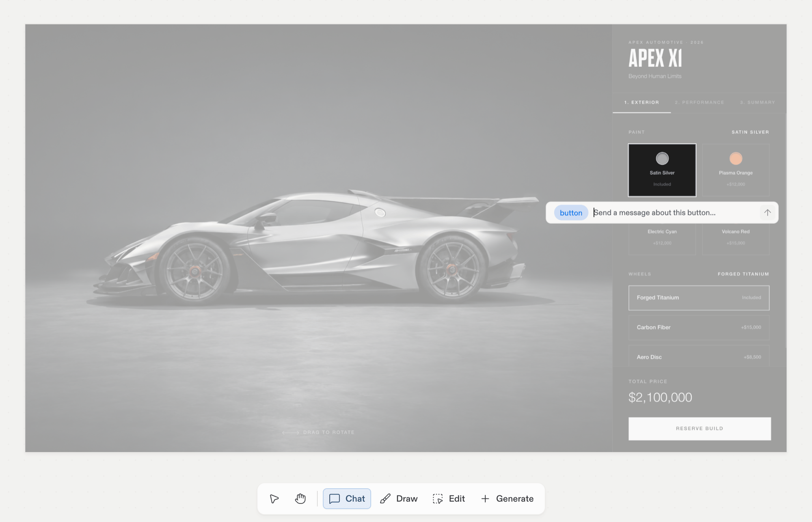Screen dimensions: 812x522
Task: Choose the Satin Silver paint card
Action: (662, 170)
